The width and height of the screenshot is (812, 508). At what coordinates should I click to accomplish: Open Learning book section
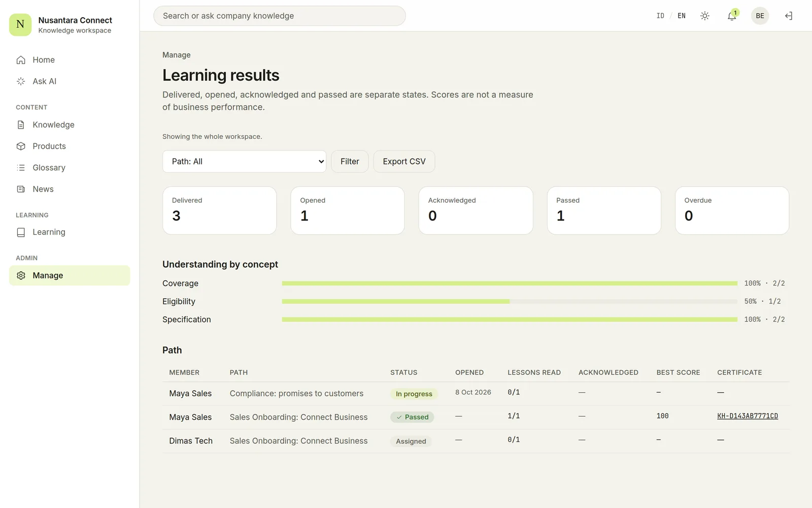(x=70, y=232)
